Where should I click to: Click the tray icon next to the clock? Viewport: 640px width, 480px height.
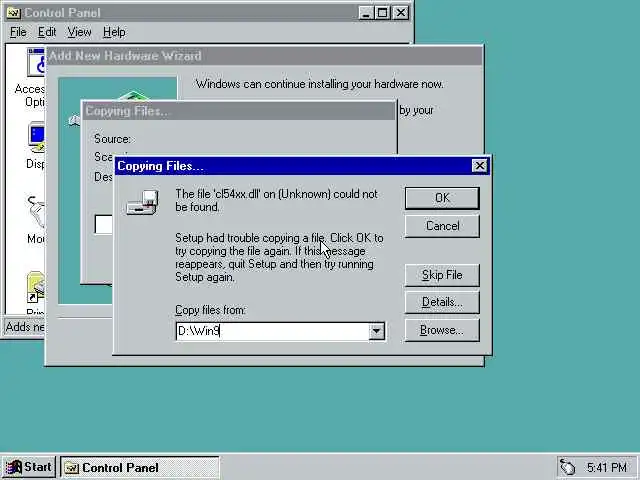pos(567,467)
